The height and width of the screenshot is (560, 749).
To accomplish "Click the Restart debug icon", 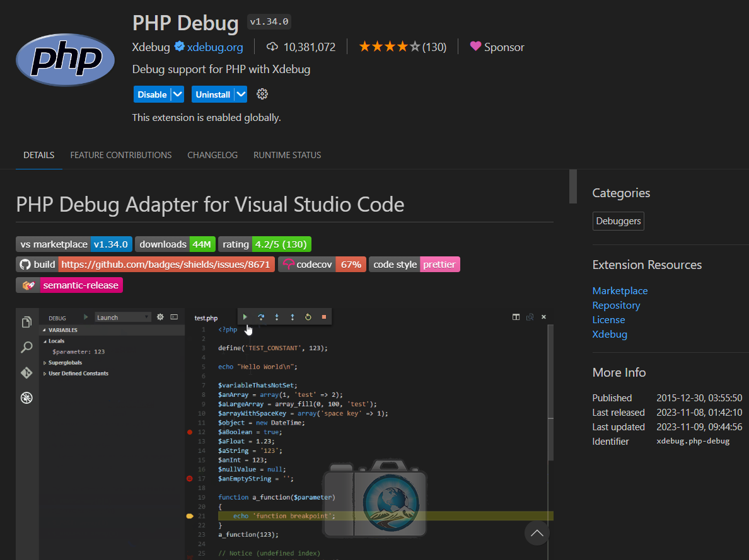I will click(x=308, y=317).
